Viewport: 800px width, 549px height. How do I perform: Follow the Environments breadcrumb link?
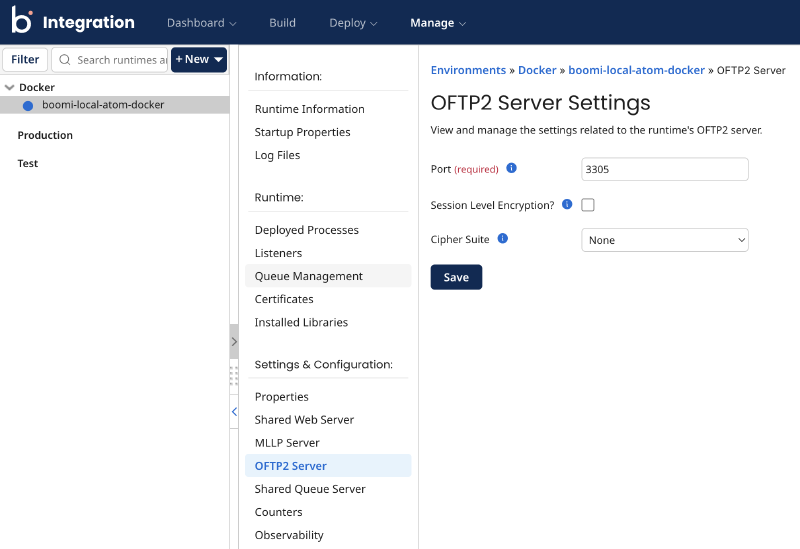click(468, 70)
